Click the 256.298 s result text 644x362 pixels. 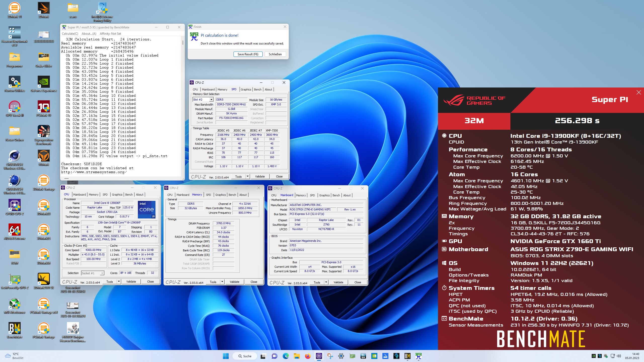click(577, 121)
